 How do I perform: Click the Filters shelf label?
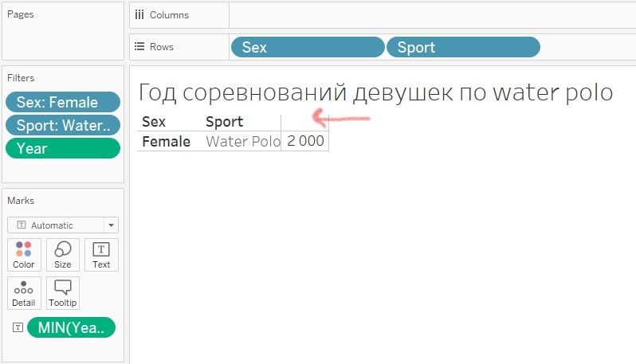21,78
